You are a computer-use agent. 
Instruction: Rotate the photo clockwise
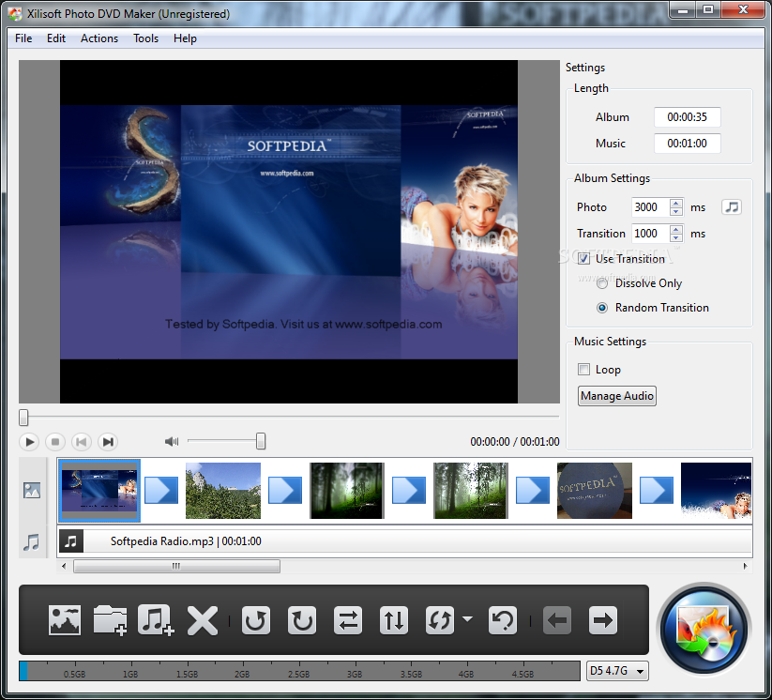[302, 620]
